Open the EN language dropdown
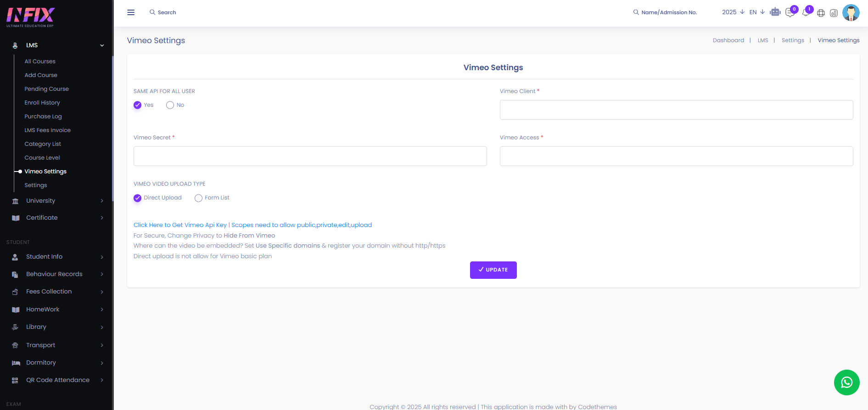868x410 pixels. (757, 12)
